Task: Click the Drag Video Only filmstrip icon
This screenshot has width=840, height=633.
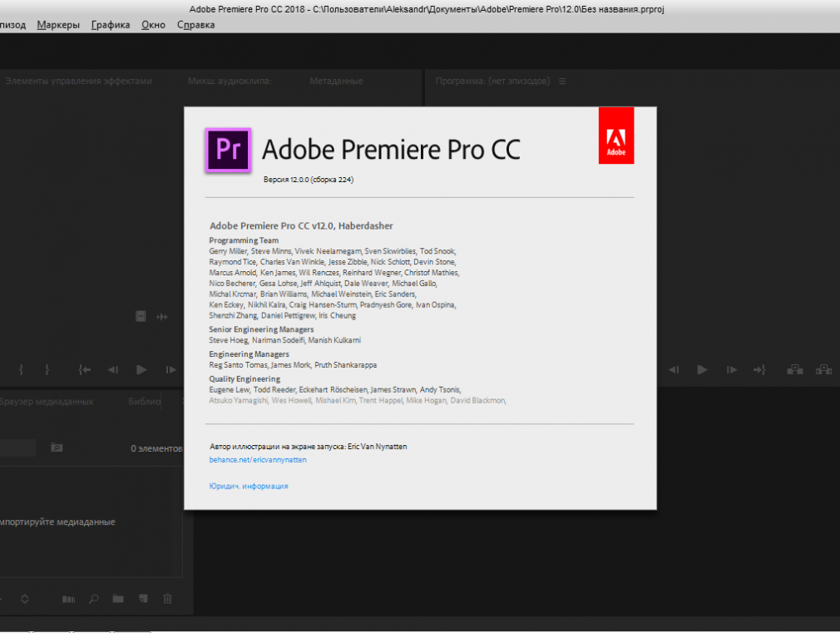Action: (x=141, y=316)
